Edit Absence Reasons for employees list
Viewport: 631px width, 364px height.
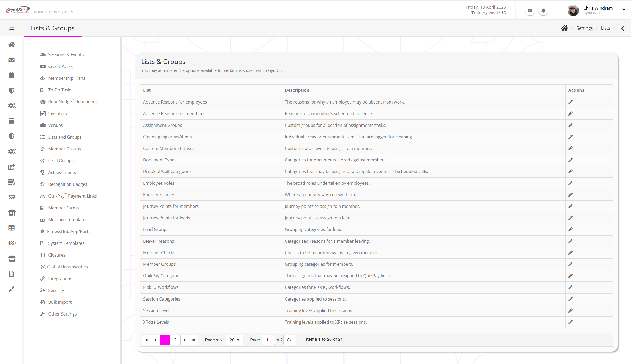pos(570,102)
